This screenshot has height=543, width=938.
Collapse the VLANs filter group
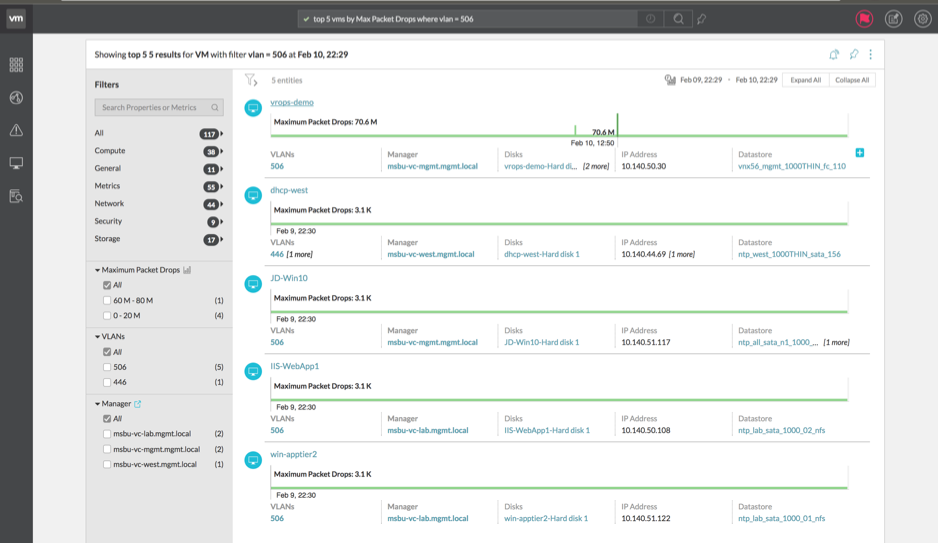98,337
